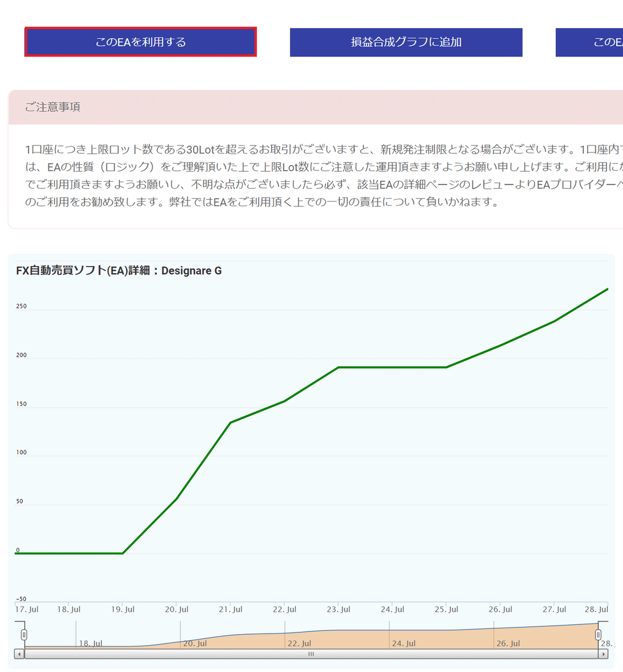Click the navigator scrollbar left arrow
This screenshot has width=623, height=672.
point(19,654)
